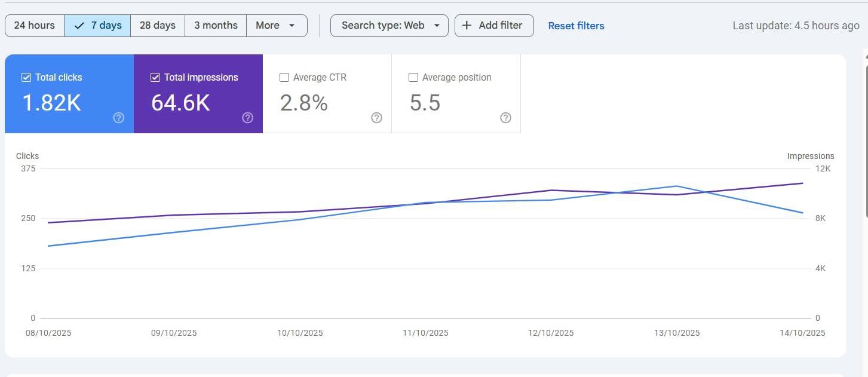Enable the Average position checkbox
Viewport: 868px width, 377px height.
coord(413,77)
